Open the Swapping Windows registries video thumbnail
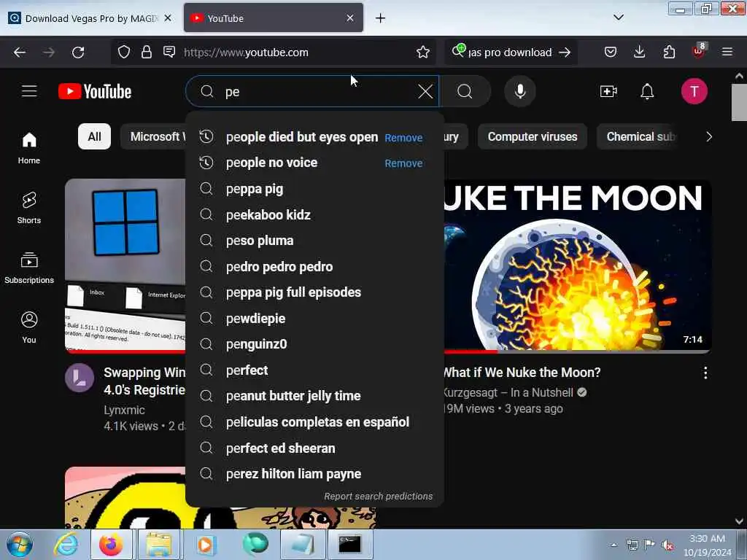 125,265
